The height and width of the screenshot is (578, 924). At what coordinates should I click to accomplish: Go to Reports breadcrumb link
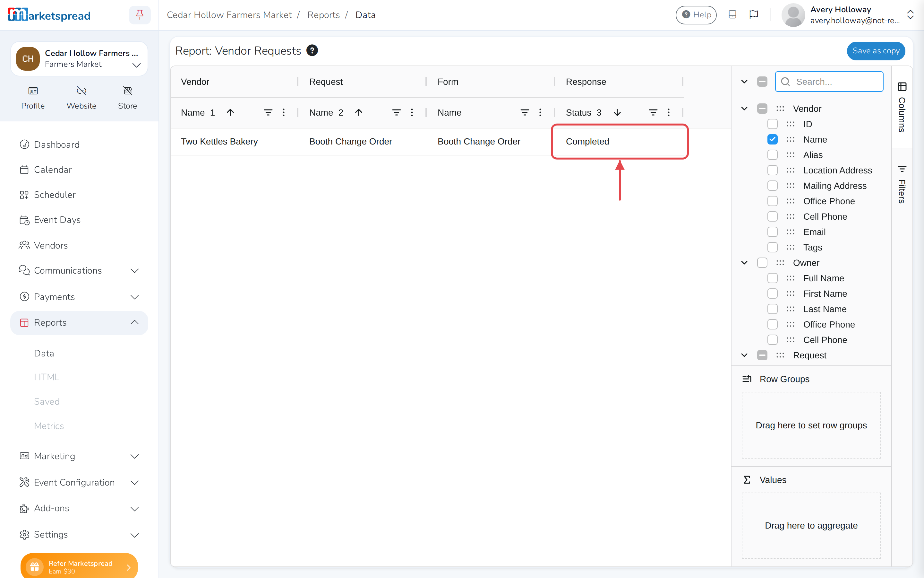pyautogui.click(x=323, y=15)
